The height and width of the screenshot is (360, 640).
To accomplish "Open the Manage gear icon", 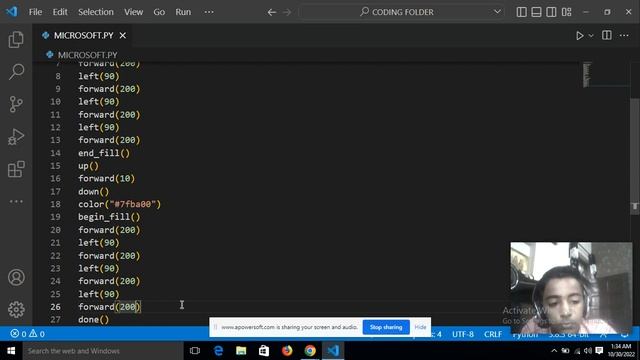I will (16, 309).
